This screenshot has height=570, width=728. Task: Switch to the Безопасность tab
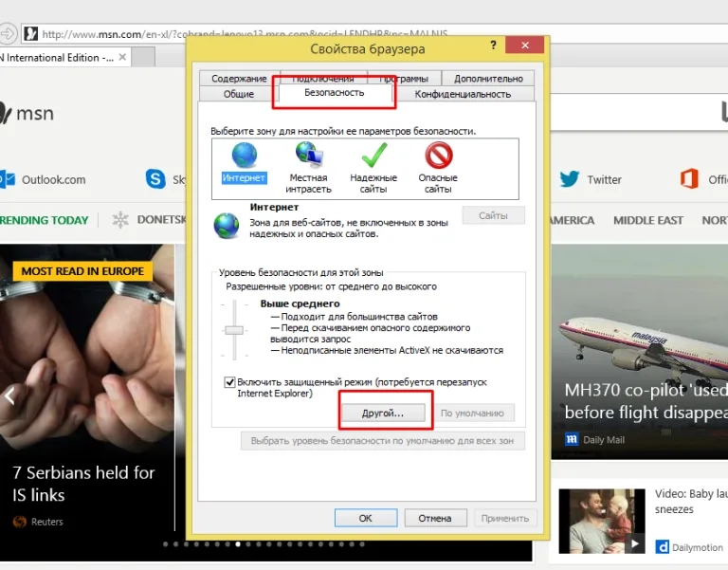(x=335, y=92)
